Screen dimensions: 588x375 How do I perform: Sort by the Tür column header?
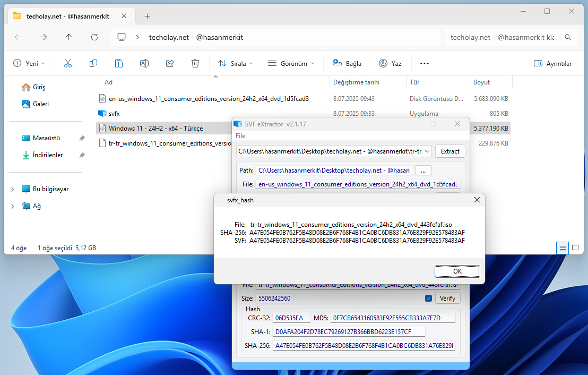tap(414, 82)
